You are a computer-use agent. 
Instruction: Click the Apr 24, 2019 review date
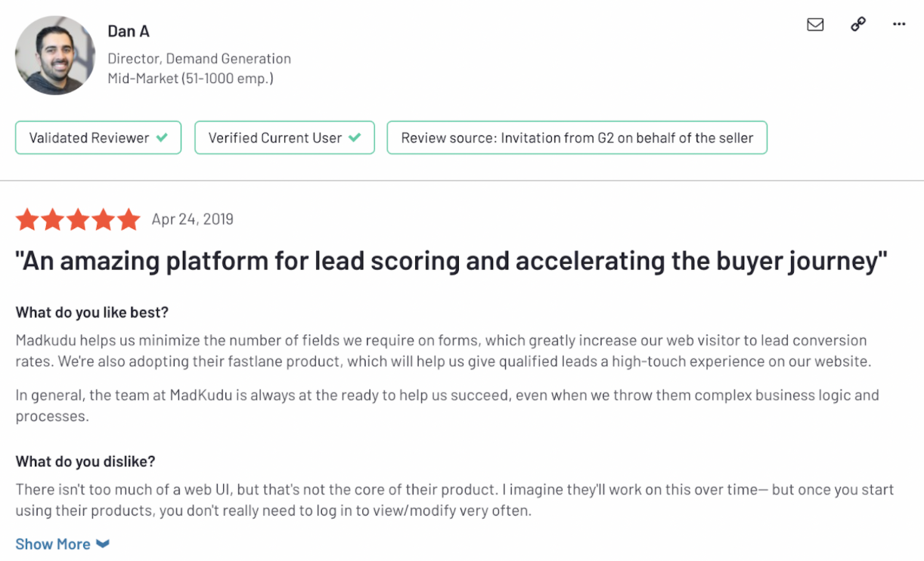point(192,219)
